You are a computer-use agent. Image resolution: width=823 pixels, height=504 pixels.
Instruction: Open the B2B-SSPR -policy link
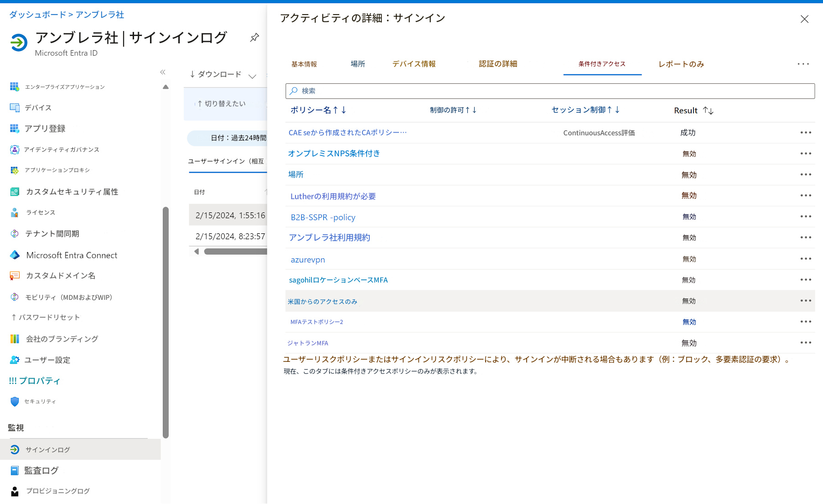click(x=323, y=217)
